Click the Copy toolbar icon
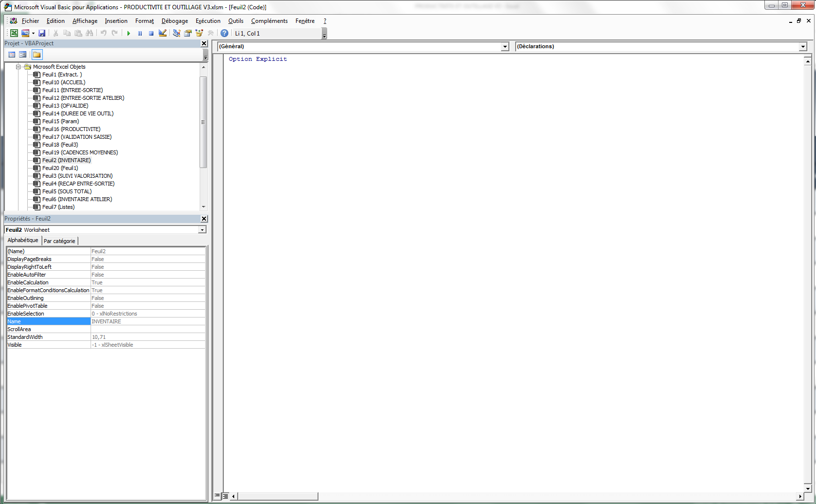This screenshot has height=504, width=816. point(67,33)
